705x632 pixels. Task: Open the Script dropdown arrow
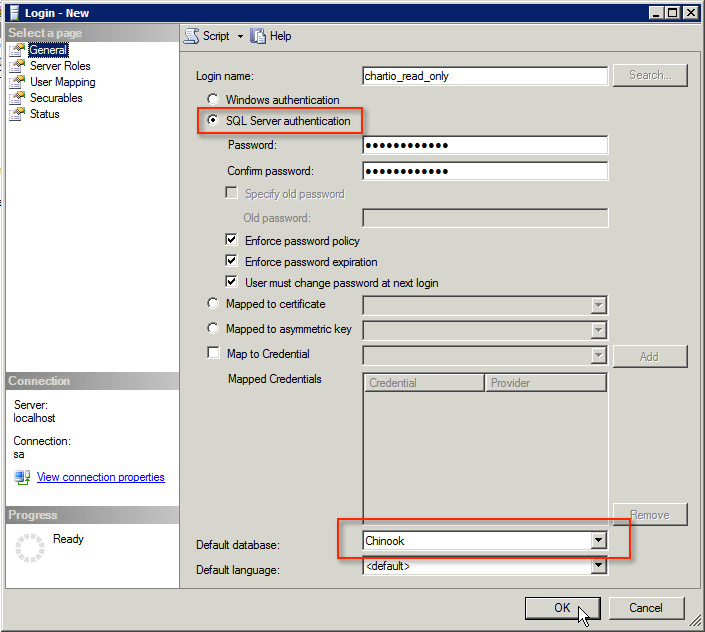pos(240,37)
